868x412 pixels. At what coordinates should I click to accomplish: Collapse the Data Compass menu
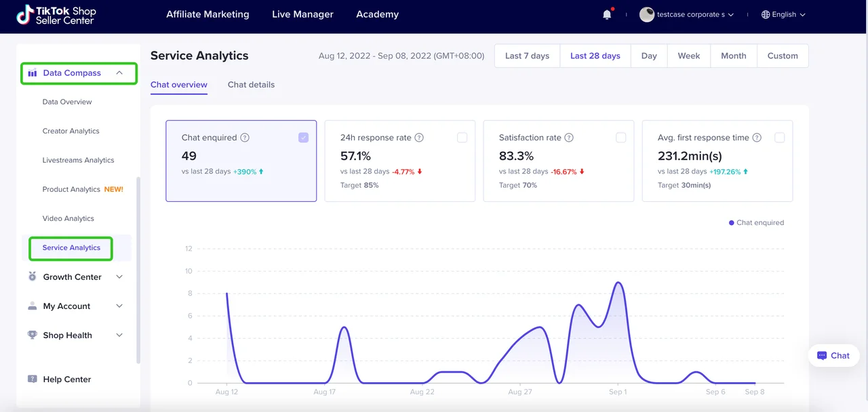119,73
